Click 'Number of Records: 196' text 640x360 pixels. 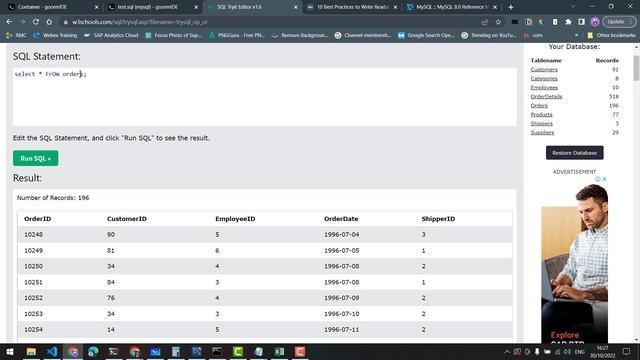click(53, 198)
